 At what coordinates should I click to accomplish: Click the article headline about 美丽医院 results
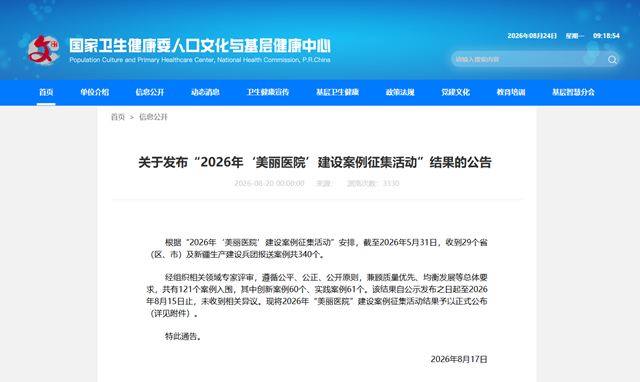coord(315,162)
